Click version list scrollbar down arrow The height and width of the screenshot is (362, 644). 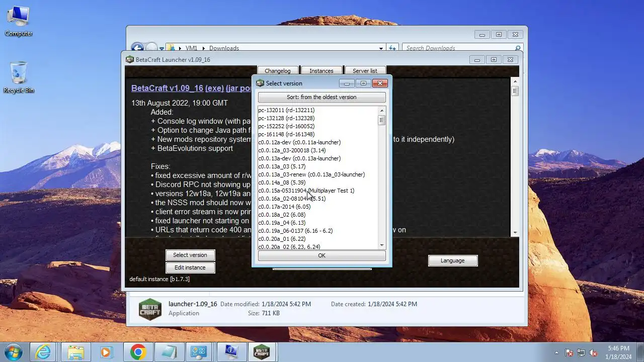(x=381, y=245)
